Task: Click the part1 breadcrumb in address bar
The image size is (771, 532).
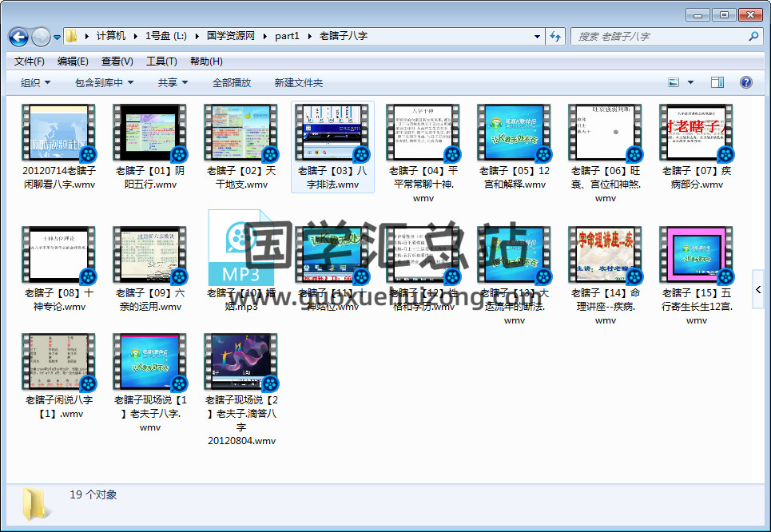Action: (287, 37)
